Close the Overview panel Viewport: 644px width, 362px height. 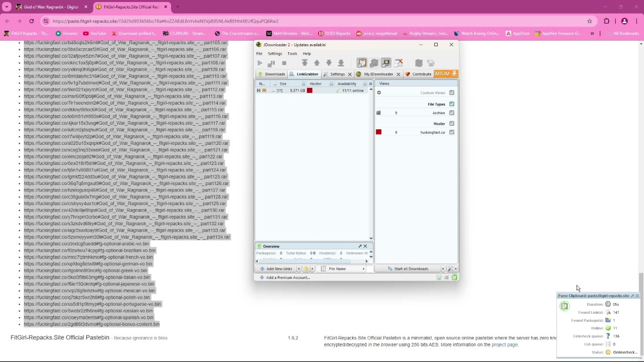click(x=365, y=246)
